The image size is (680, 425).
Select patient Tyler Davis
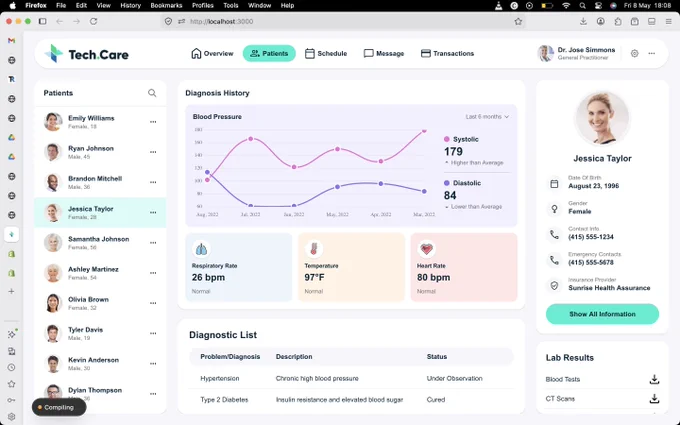tap(100, 333)
